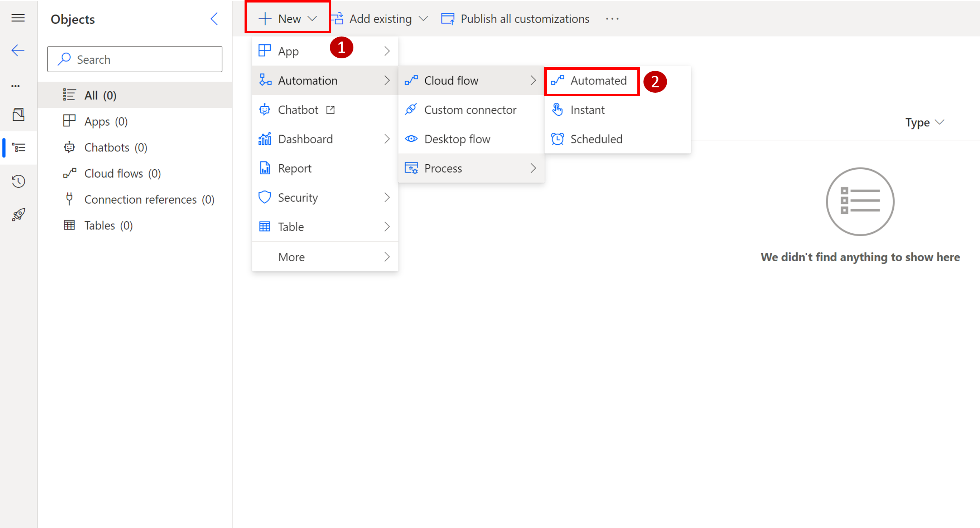Viewport: 980px width, 528px height.
Task: Select Desktop flow option
Action: pyautogui.click(x=457, y=139)
